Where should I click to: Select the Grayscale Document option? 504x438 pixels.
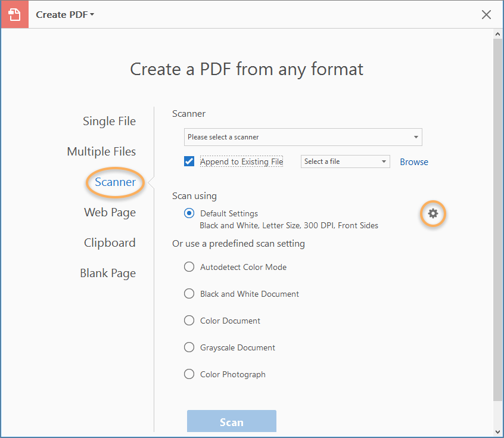click(x=189, y=347)
